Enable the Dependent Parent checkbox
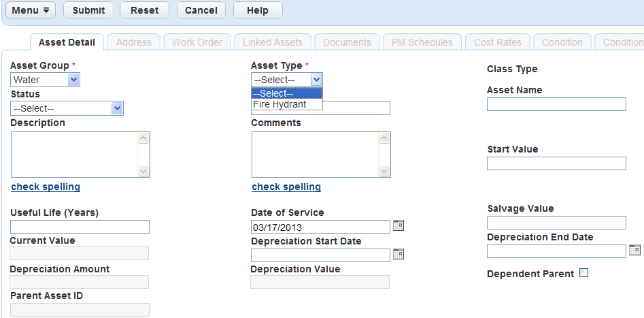 point(583,273)
